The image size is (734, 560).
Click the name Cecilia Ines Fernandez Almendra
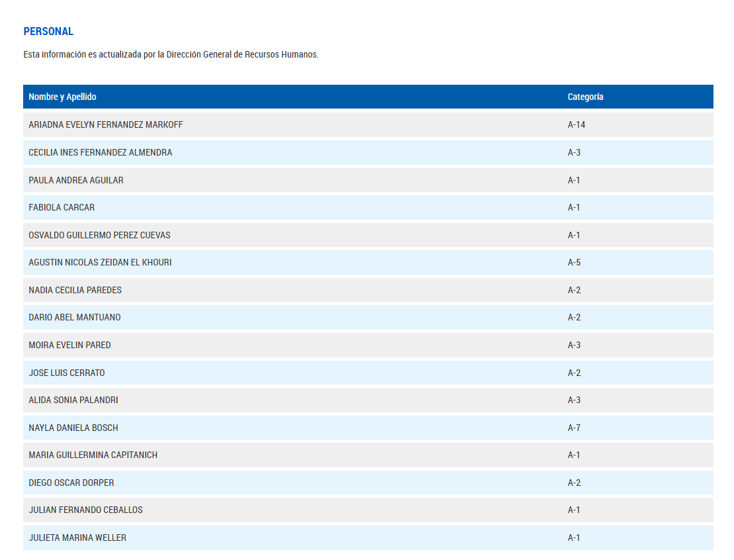[x=100, y=152]
